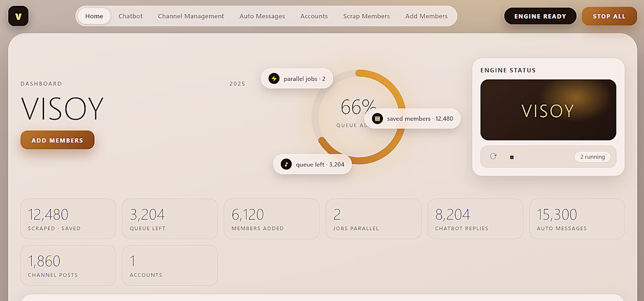Click the lightning bolt parallel jobs icon
The image size is (644, 301).
pos(274,78)
